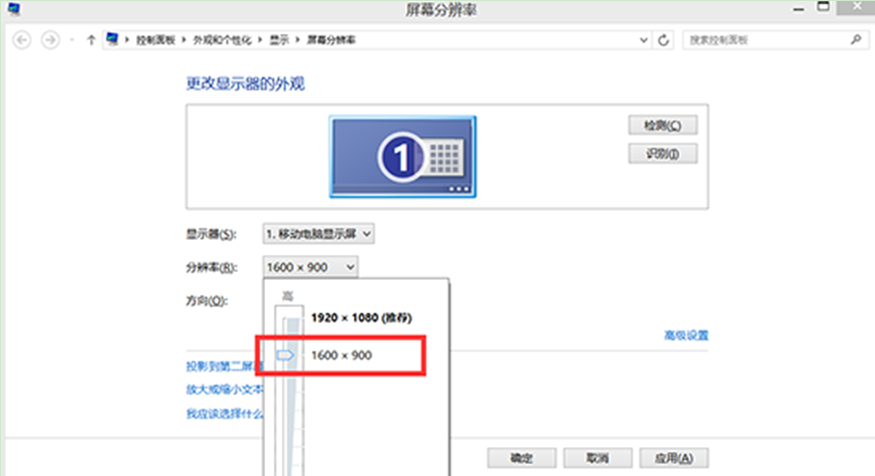Open 投影到第二屏幕 link
The height and width of the screenshot is (476, 875).
coord(224,366)
